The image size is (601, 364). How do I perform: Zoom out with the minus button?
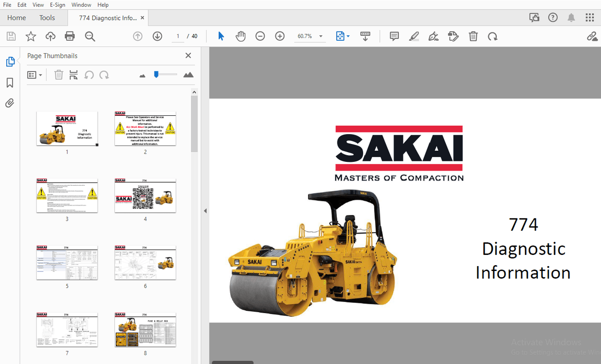(260, 36)
